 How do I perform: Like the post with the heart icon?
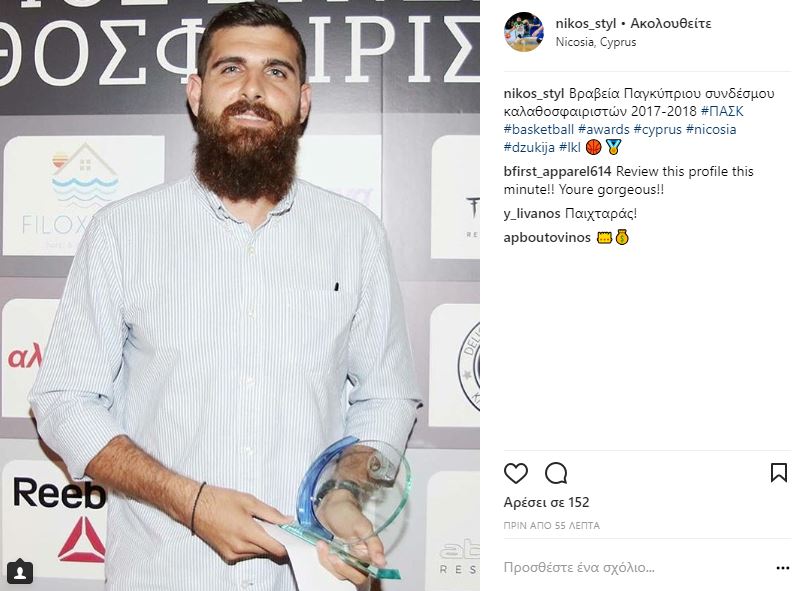point(515,473)
